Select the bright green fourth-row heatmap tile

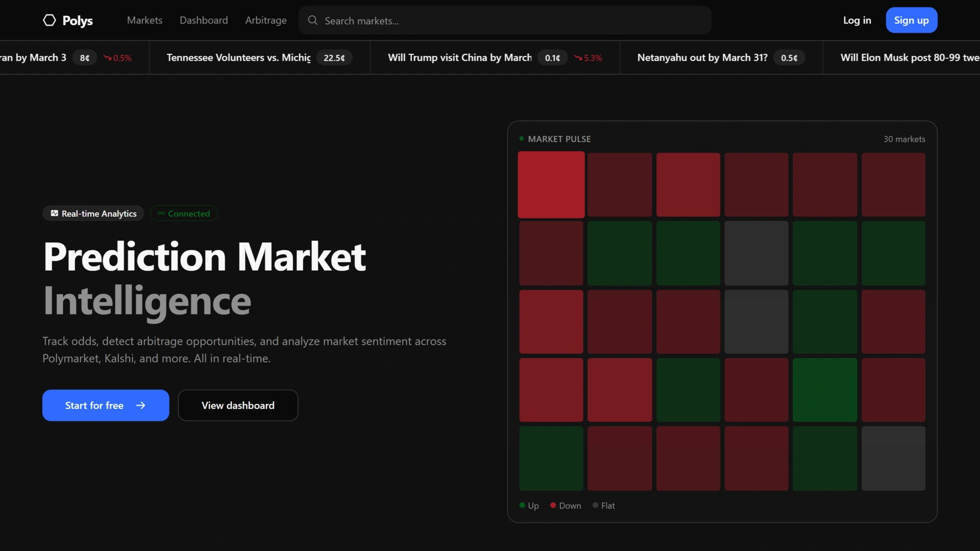(825, 390)
